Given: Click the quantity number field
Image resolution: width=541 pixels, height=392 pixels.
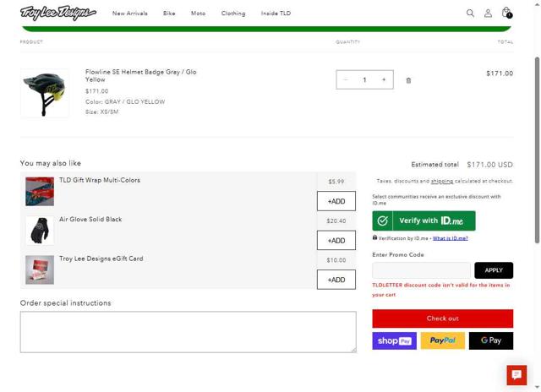Looking at the screenshot, I should [364, 79].
